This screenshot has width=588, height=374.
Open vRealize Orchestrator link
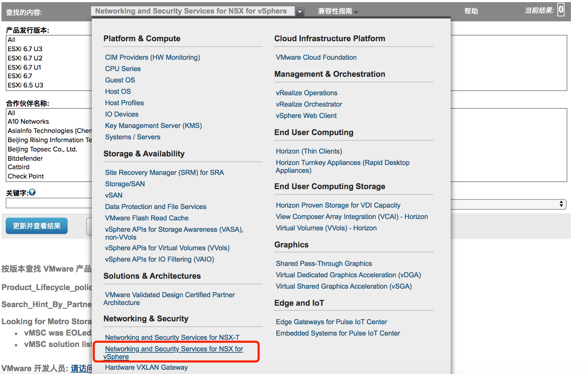pyautogui.click(x=309, y=104)
